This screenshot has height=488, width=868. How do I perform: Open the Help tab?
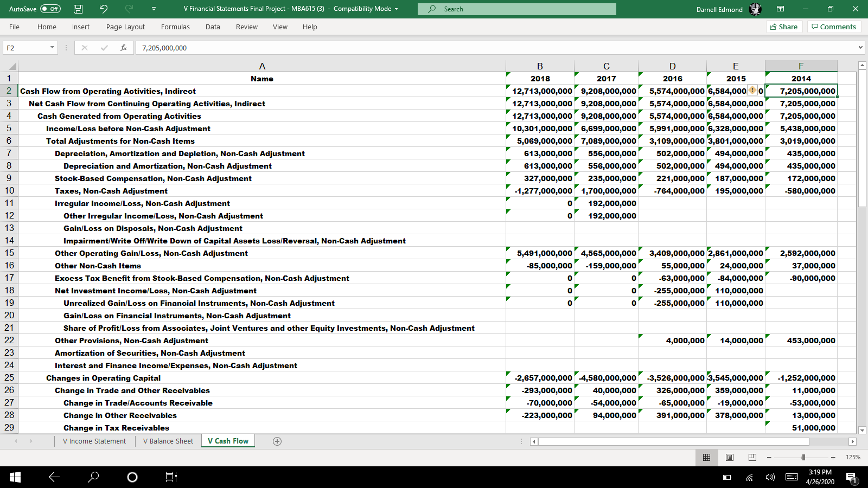(310, 27)
